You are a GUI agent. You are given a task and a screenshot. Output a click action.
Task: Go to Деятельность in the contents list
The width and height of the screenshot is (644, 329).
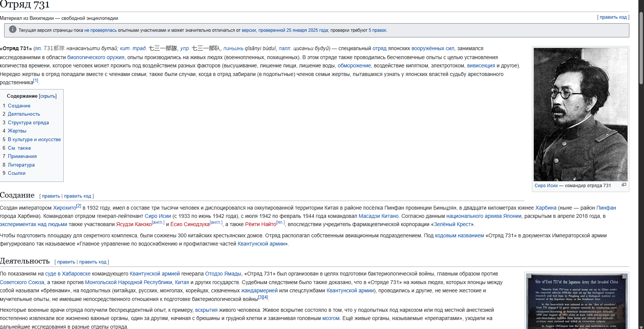24,114
